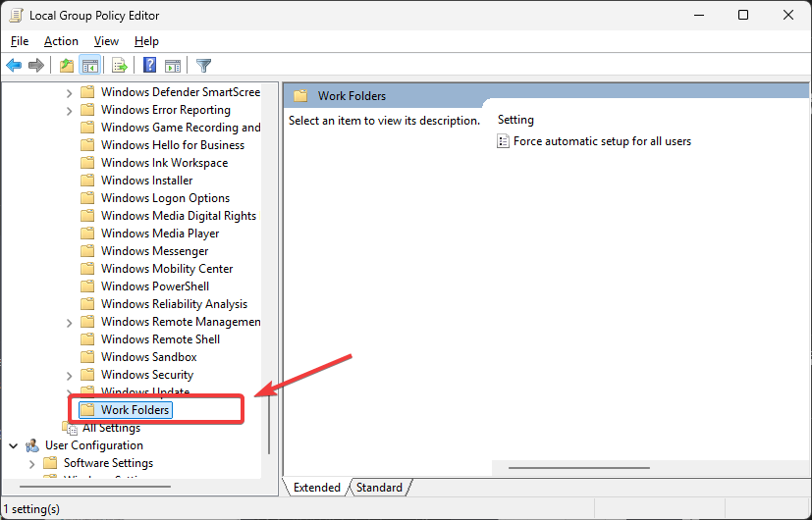Click the Setting column header

point(516,120)
